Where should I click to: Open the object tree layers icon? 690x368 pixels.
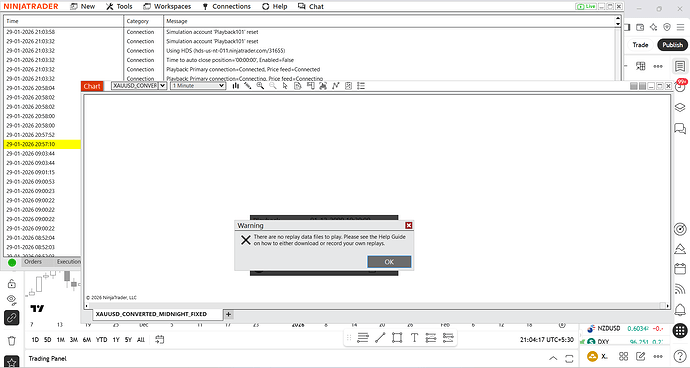point(680,108)
